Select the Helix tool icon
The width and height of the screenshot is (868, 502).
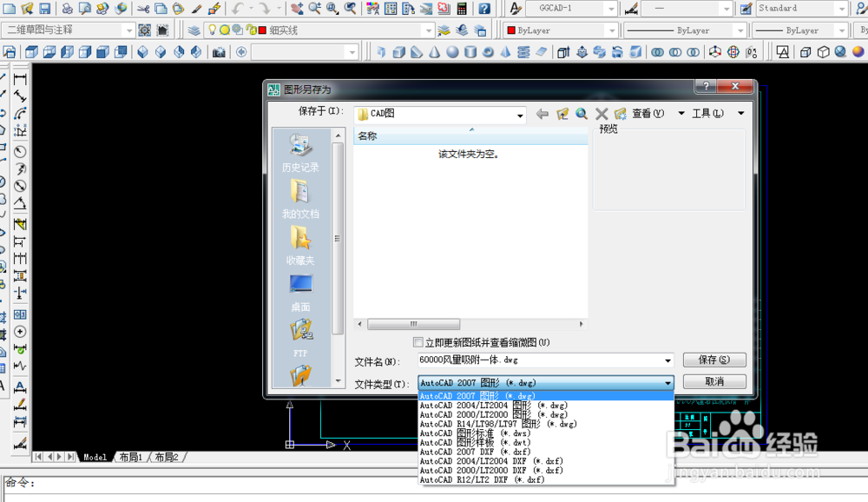tap(523, 52)
